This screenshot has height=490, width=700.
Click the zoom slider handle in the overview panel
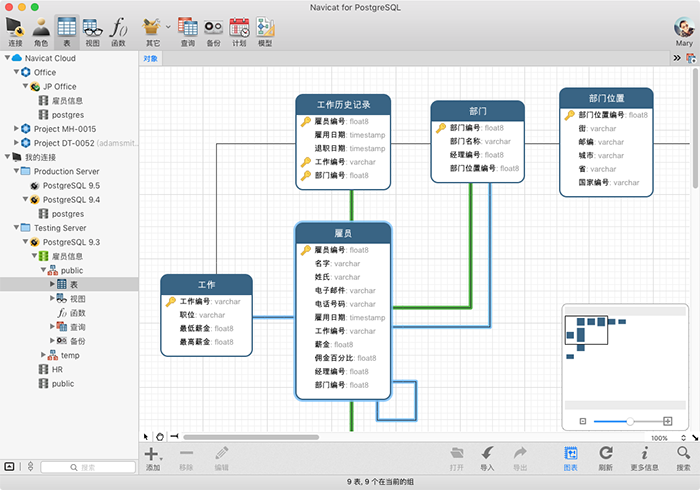630,421
